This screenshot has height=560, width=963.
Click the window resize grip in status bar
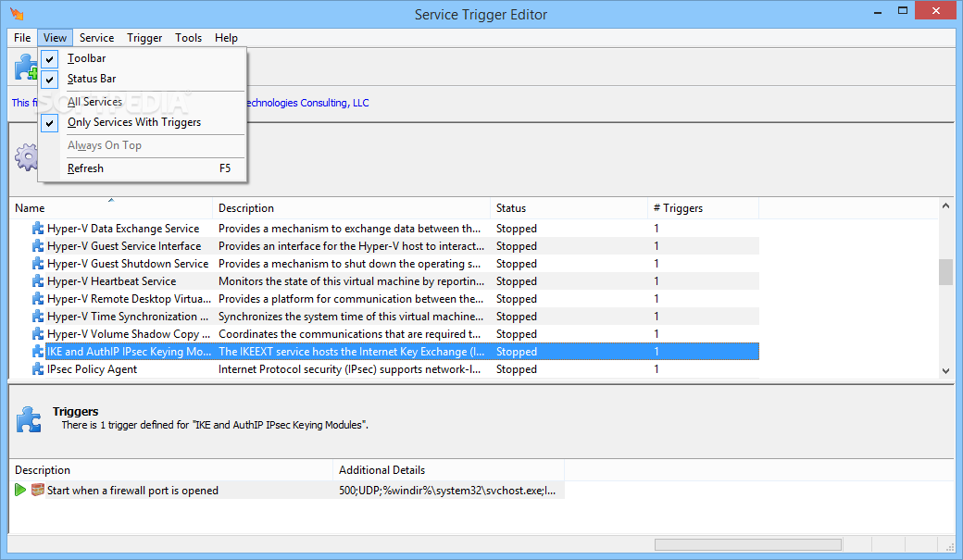coord(951,546)
